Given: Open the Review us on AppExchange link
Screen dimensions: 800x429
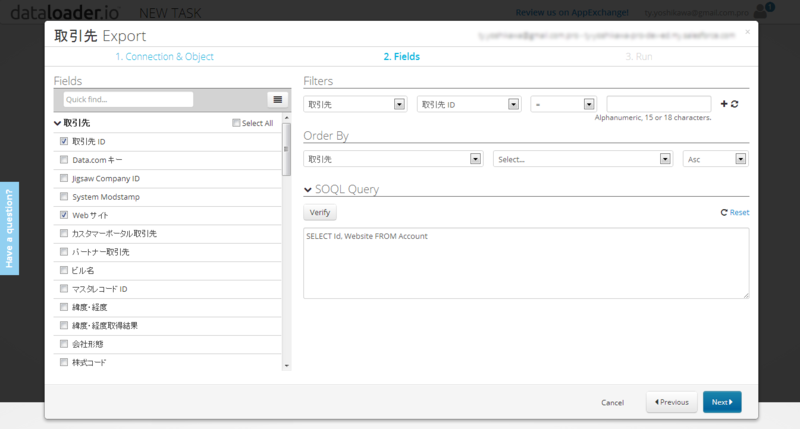Looking at the screenshot, I should [572, 12].
